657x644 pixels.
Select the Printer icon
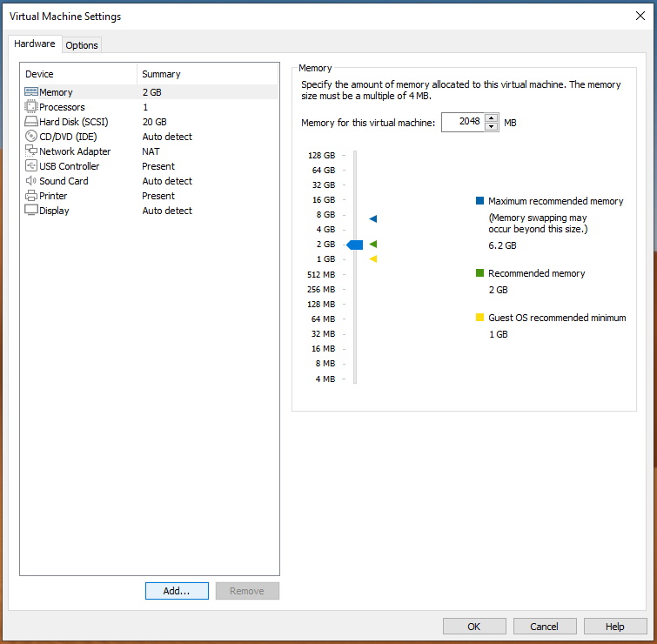tap(31, 195)
